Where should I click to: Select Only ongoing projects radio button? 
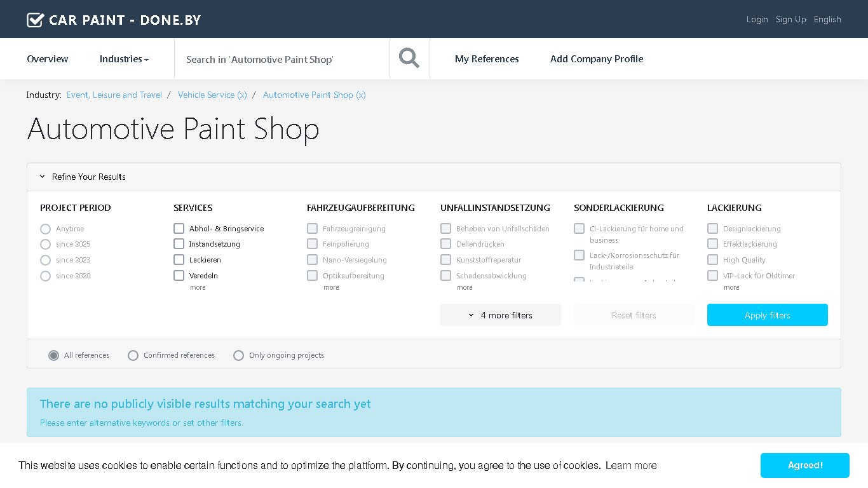[x=238, y=355]
